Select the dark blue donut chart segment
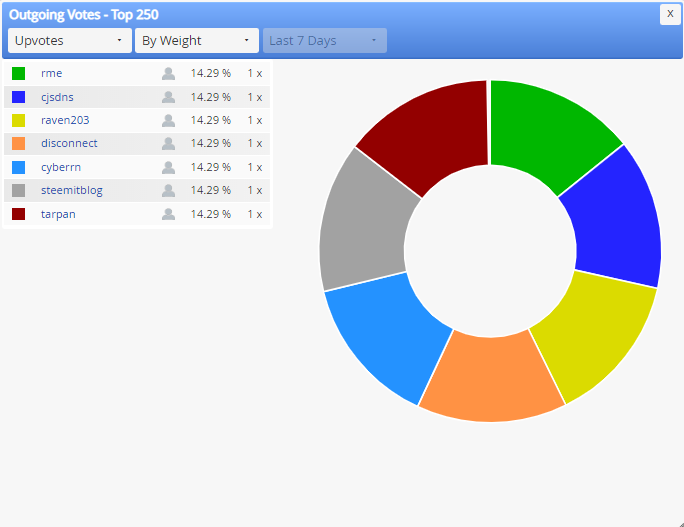684x527 pixels. coord(615,222)
